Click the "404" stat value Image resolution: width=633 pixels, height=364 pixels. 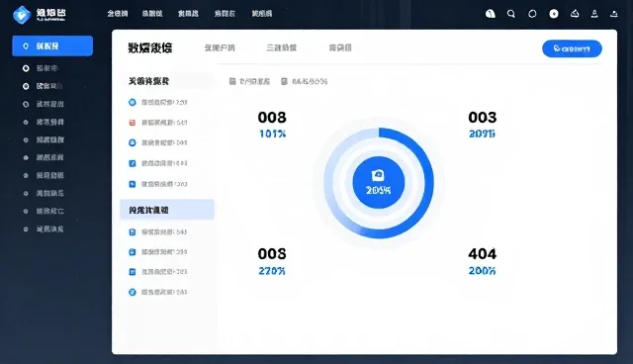pyautogui.click(x=483, y=254)
